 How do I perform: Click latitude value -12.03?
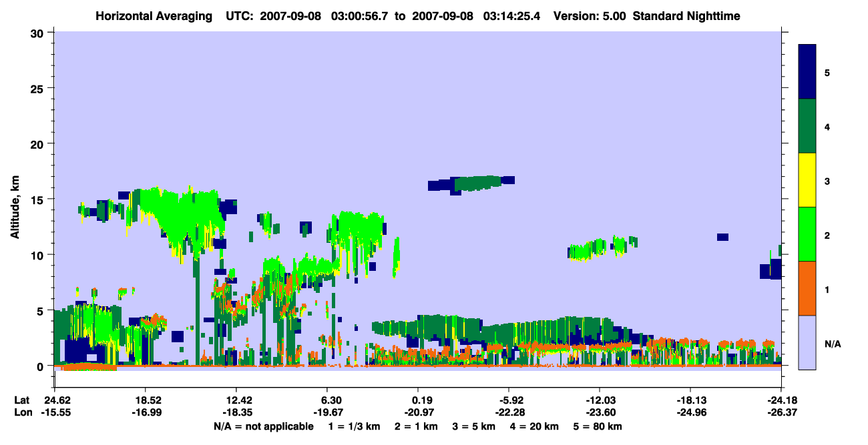coord(600,400)
